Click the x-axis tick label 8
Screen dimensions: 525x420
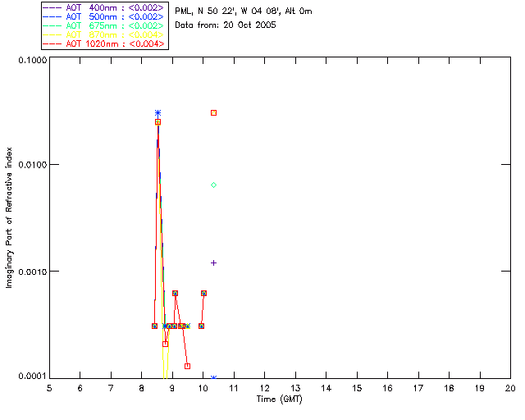(142, 388)
